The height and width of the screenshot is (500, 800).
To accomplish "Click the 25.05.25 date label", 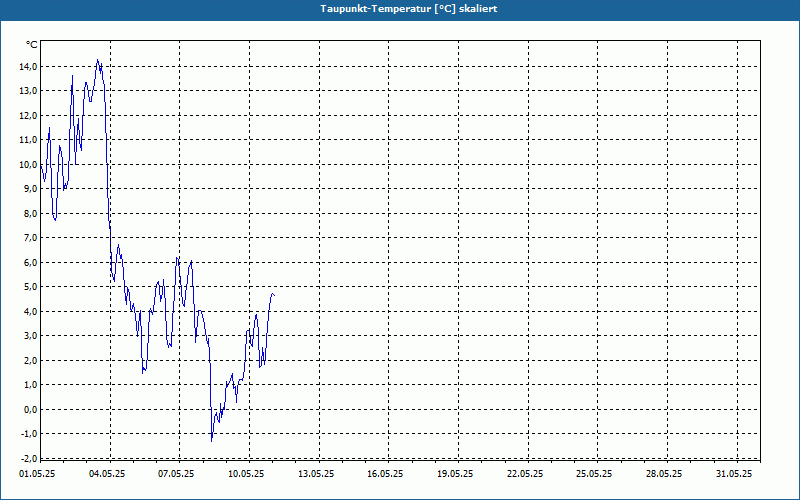I will (x=594, y=474).
